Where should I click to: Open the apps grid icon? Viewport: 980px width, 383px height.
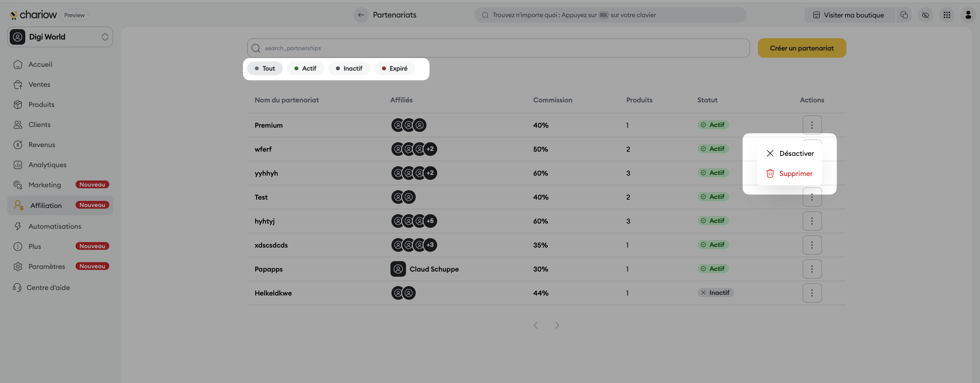[x=947, y=15]
